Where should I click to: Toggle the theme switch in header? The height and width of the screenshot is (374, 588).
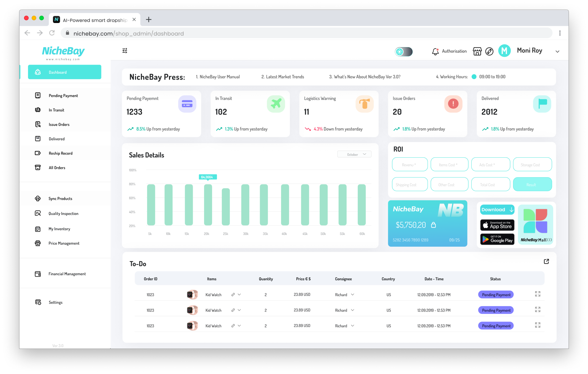point(404,52)
